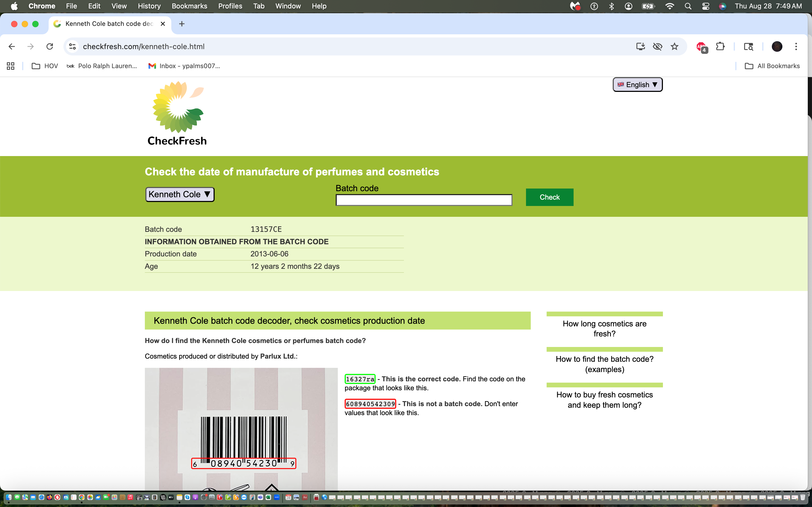Click the install app icon in address bar
Screen dimensions: 812x507
(640, 47)
